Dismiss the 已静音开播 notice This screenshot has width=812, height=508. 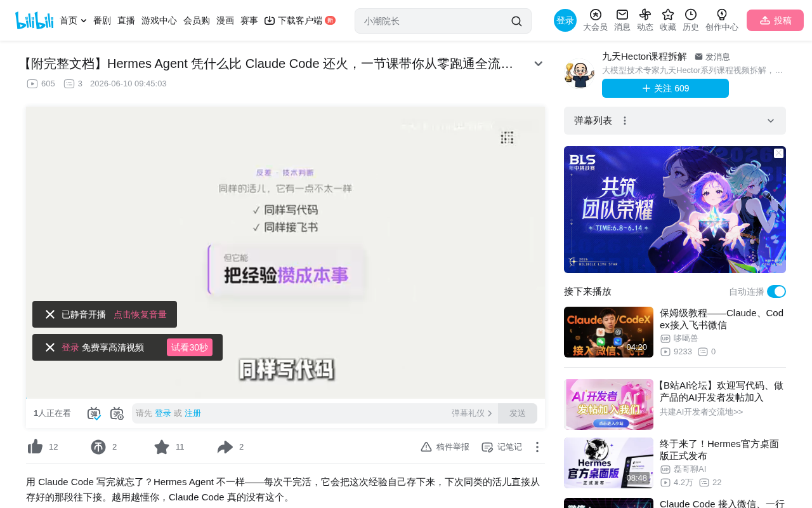50,314
